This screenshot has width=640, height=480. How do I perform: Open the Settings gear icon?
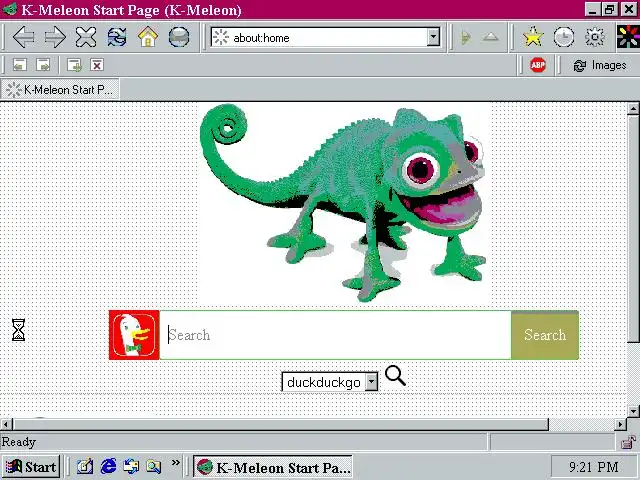click(595, 37)
